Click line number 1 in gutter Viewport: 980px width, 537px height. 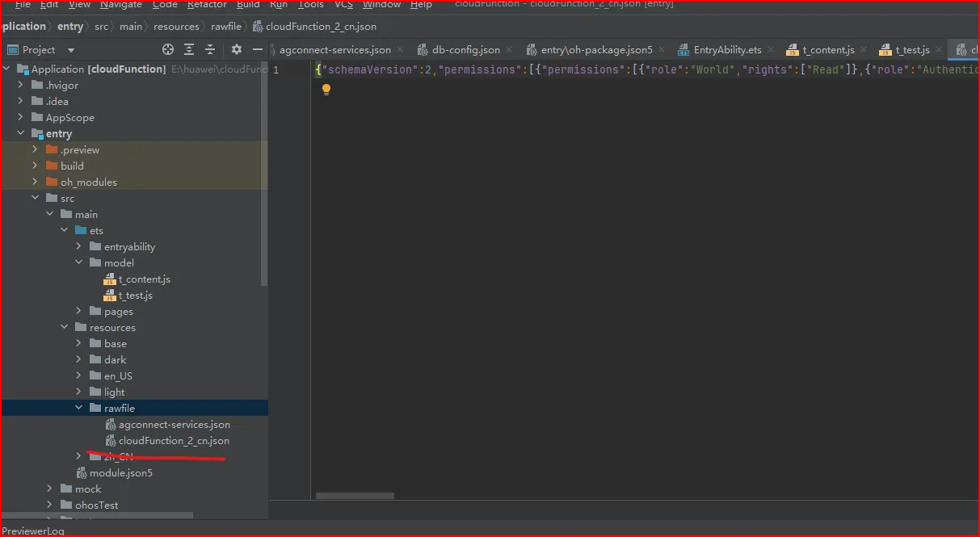[x=276, y=70]
